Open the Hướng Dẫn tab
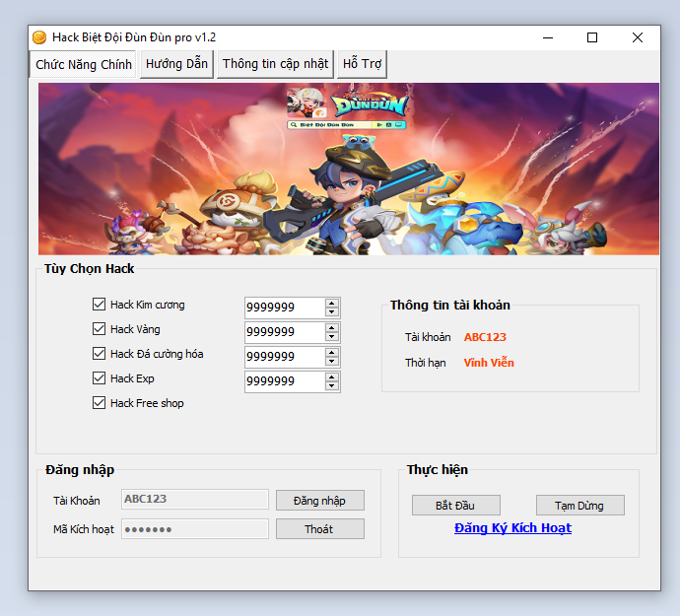Viewport: 681px width, 616px height. (x=176, y=64)
